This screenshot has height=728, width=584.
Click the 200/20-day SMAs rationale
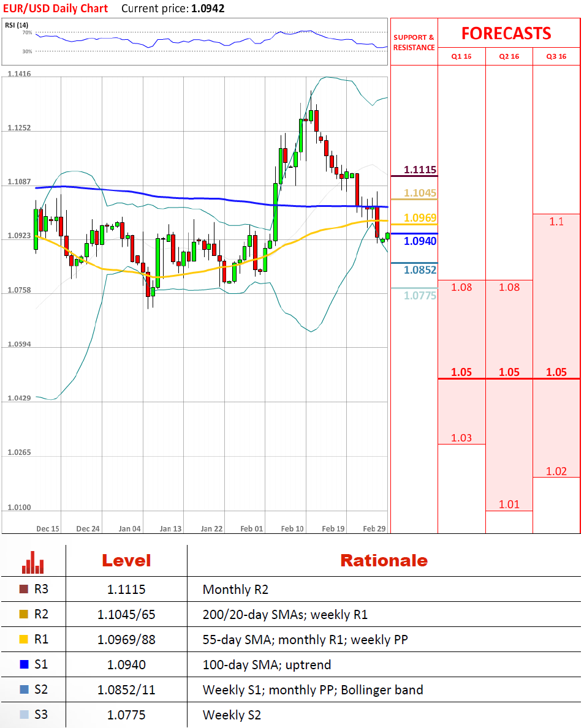[x=285, y=615]
